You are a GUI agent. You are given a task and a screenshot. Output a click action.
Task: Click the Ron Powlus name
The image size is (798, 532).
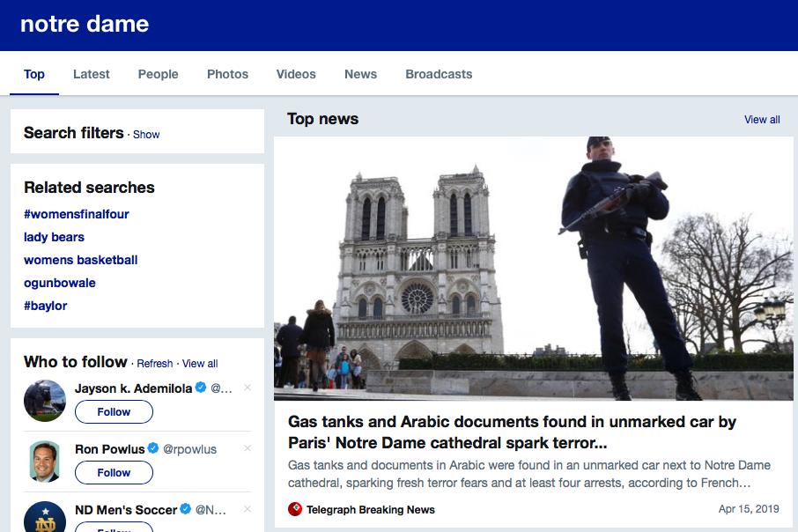pos(109,449)
